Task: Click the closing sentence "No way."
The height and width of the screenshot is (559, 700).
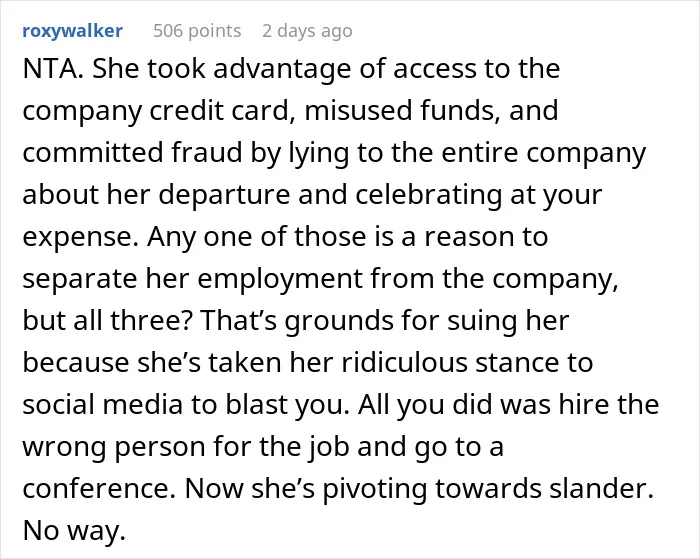Action: [74, 531]
